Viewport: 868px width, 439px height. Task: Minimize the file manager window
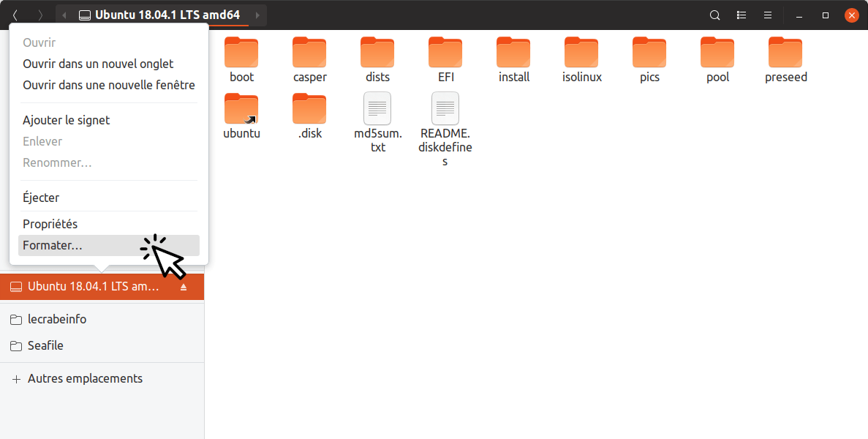(799, 15)
